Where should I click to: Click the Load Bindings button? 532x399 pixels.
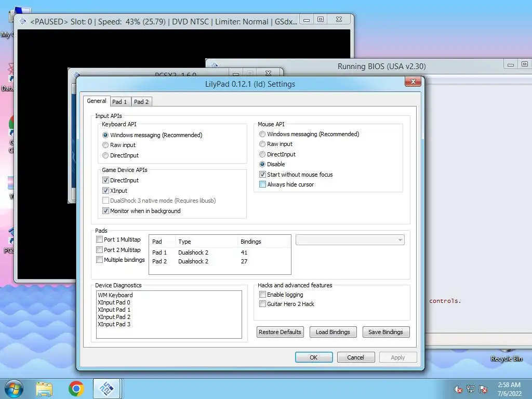(x=333, y=332)
